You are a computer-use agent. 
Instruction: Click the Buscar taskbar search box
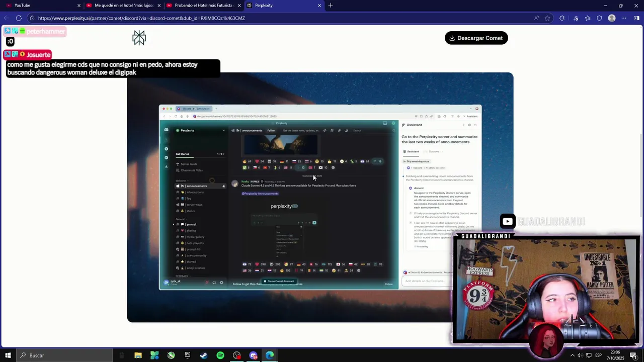(64, 355)
